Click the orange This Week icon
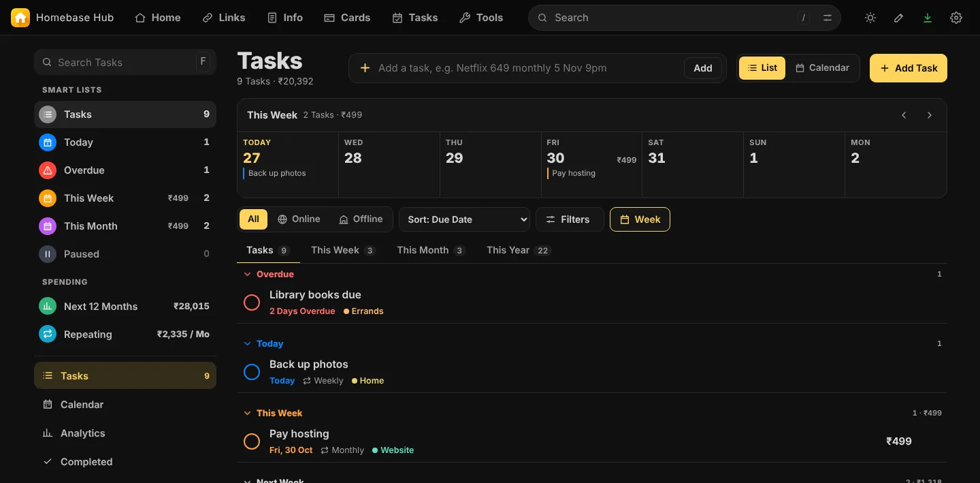This screenshot has width=980, height=483. (48, 198)
